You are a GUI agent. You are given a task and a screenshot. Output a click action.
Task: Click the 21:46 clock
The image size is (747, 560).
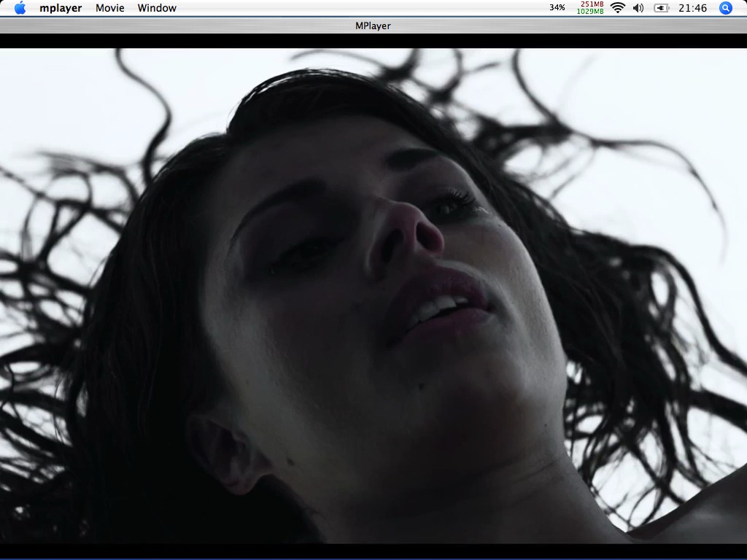[x=693, y=8]
